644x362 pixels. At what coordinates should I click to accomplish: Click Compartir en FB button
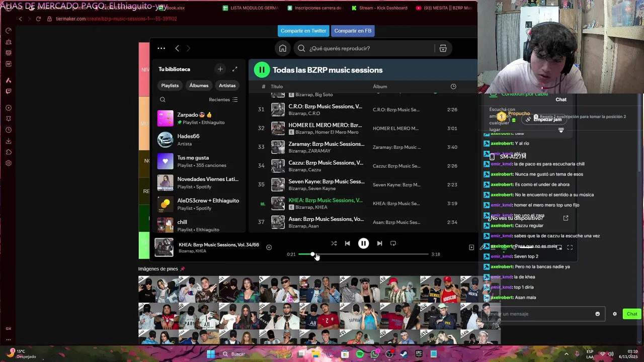pyautogui.click(x=353, y=31)
